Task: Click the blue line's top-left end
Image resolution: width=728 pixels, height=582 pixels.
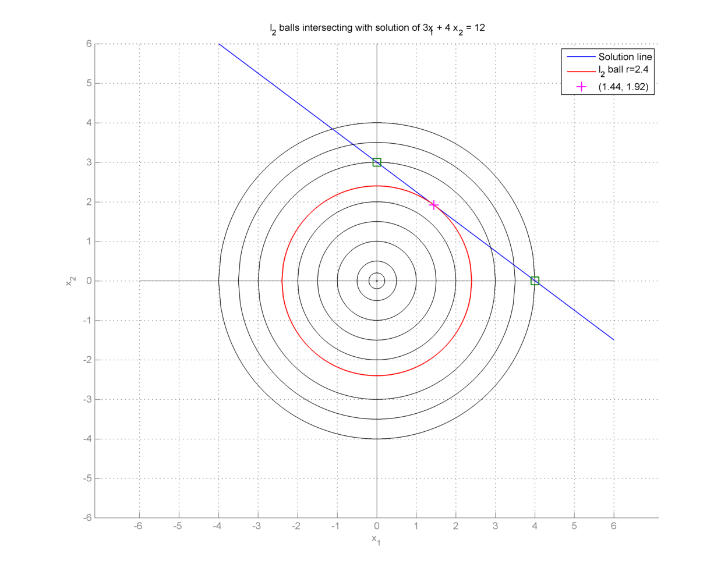Action: coord(219,44)
